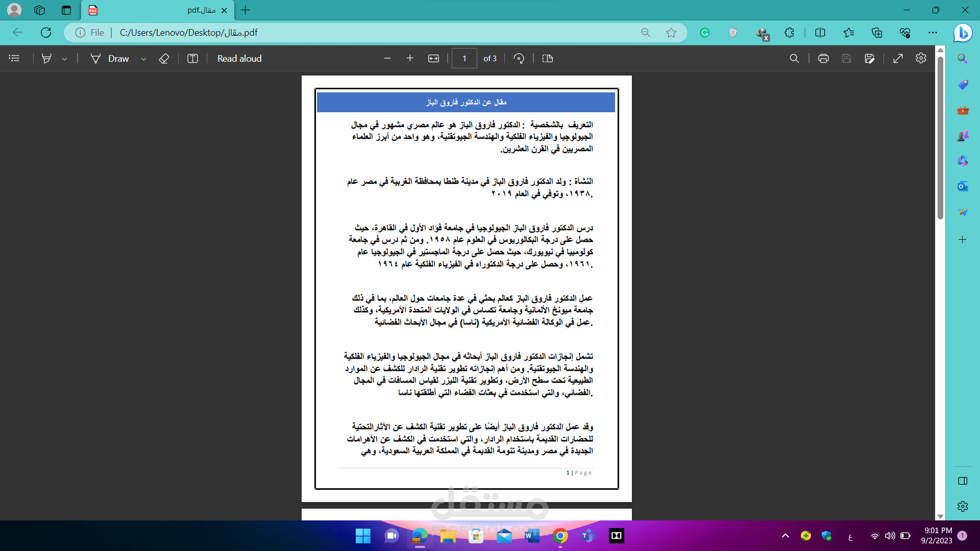Open taskbar volume control

[x=890, y=536]
